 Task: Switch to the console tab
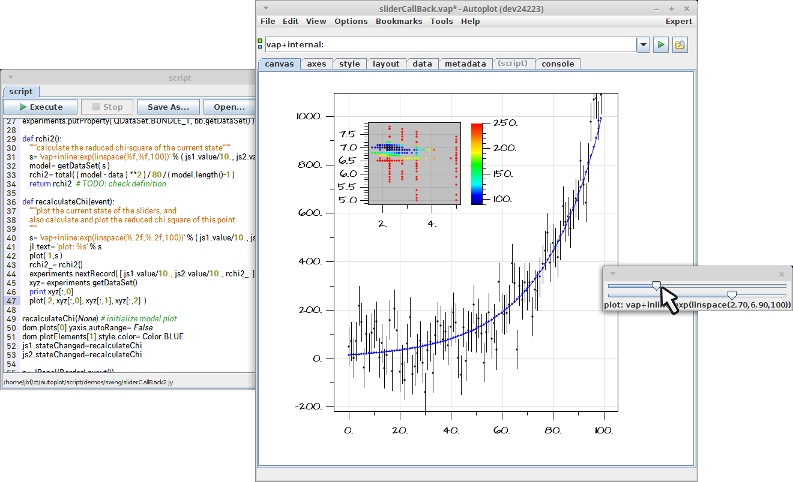coord(558,64)
